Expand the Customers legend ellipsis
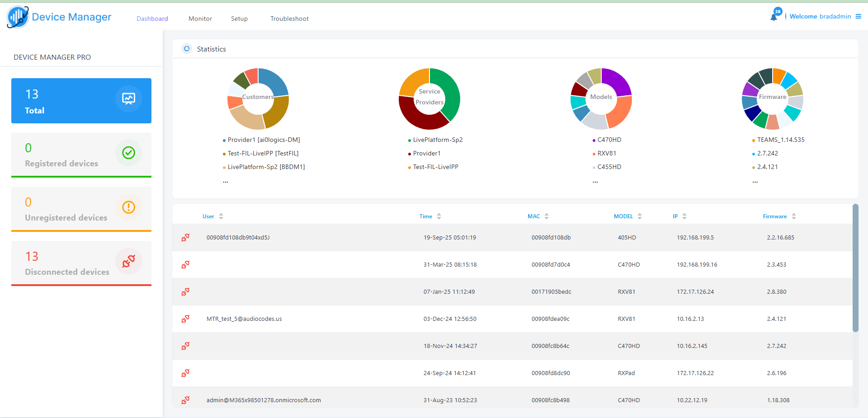The width and height of the screenshot is (868, 418). tap(226, 182)
